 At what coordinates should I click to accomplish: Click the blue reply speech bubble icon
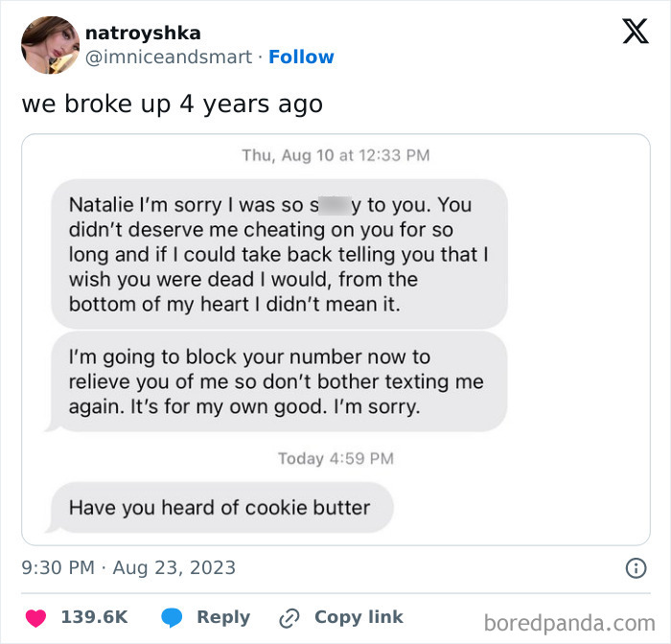[172, 618]
